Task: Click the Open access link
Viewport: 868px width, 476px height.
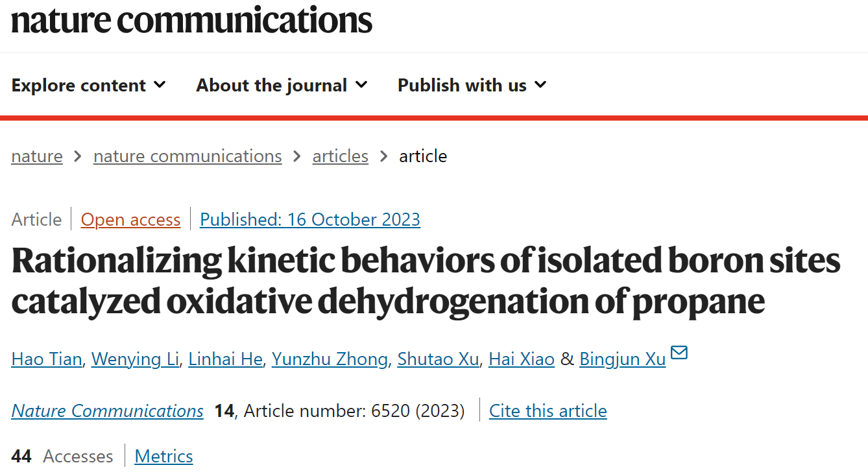Action: [x=130, y=220]
